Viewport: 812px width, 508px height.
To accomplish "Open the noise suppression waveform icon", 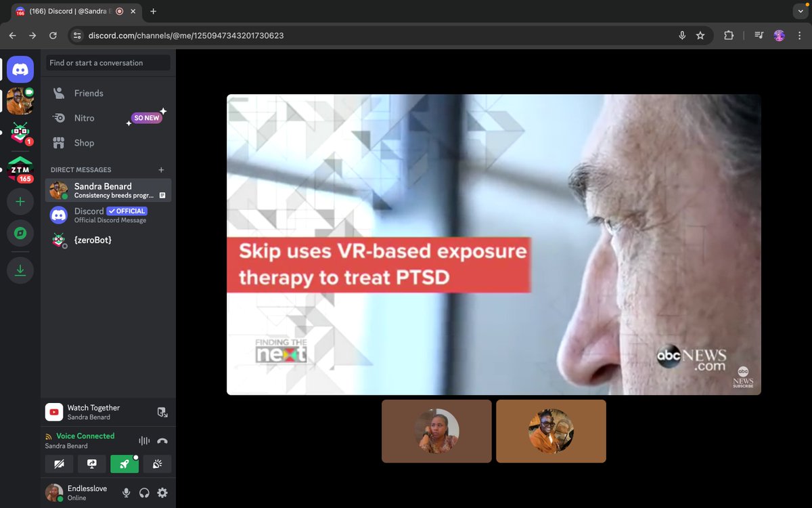I will pos(144,440).
